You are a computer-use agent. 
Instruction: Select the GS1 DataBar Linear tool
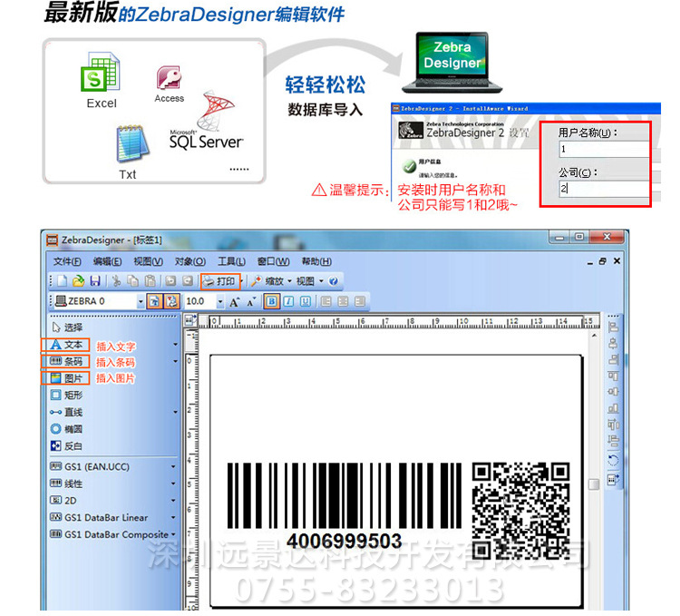[99, 517]
